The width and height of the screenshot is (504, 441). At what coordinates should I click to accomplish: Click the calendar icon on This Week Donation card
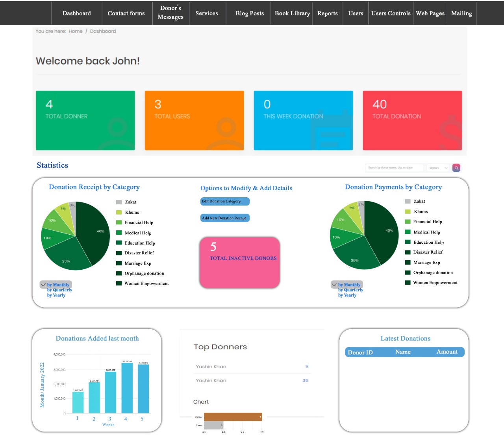point(332,132)
